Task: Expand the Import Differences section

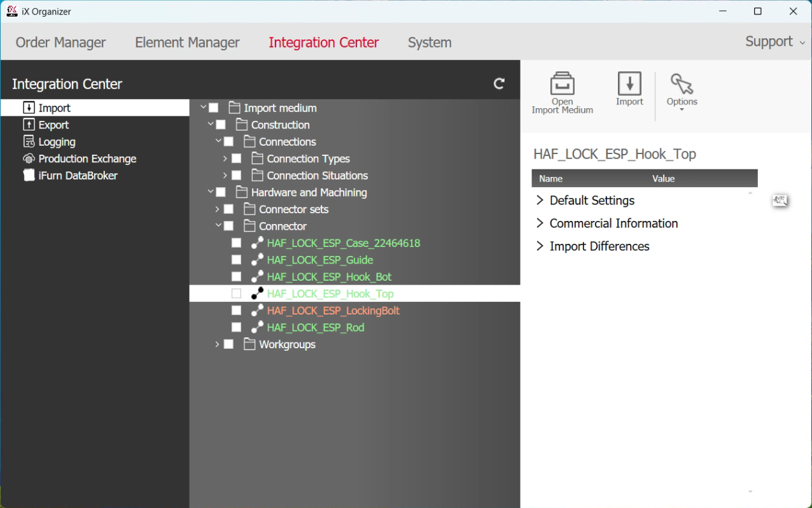Action: click(540, 246)
